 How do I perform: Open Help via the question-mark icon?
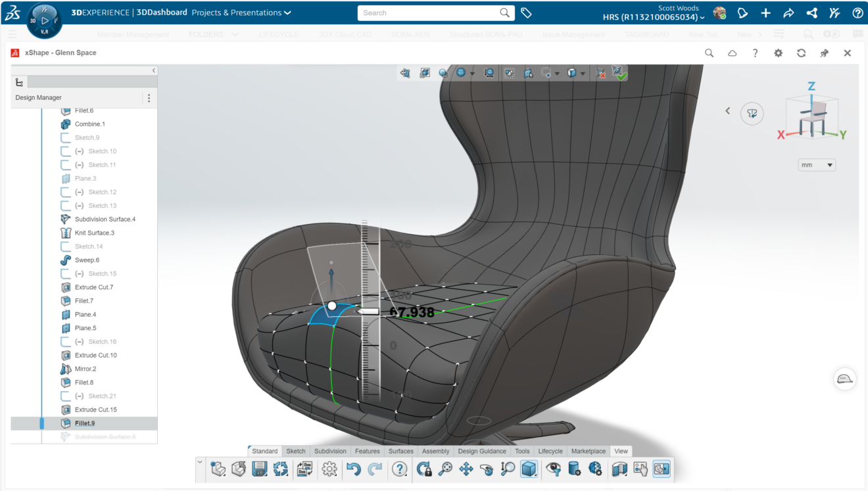[x=399, y=469]
